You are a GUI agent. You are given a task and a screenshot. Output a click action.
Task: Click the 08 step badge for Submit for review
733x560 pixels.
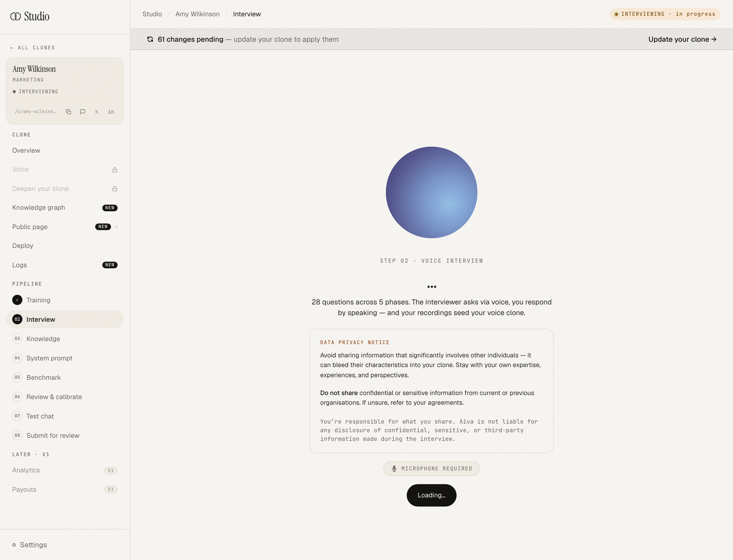(x=17, y=435)
